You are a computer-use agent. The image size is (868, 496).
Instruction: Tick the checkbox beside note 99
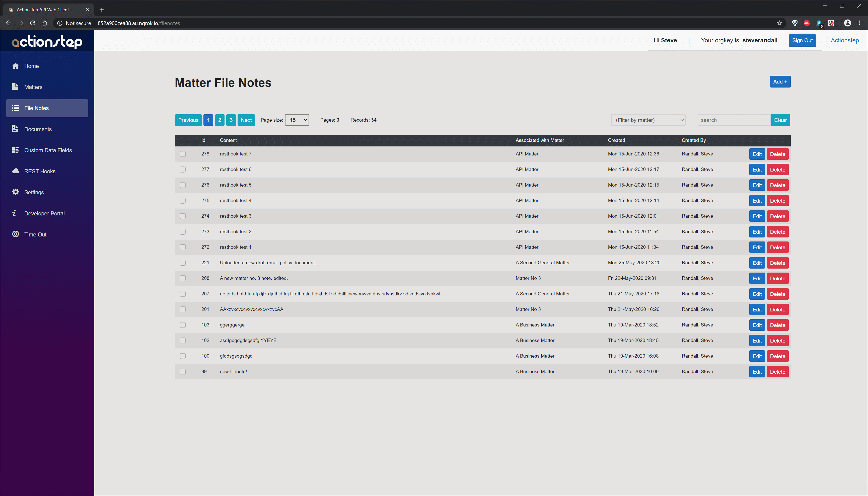(183, 371)
